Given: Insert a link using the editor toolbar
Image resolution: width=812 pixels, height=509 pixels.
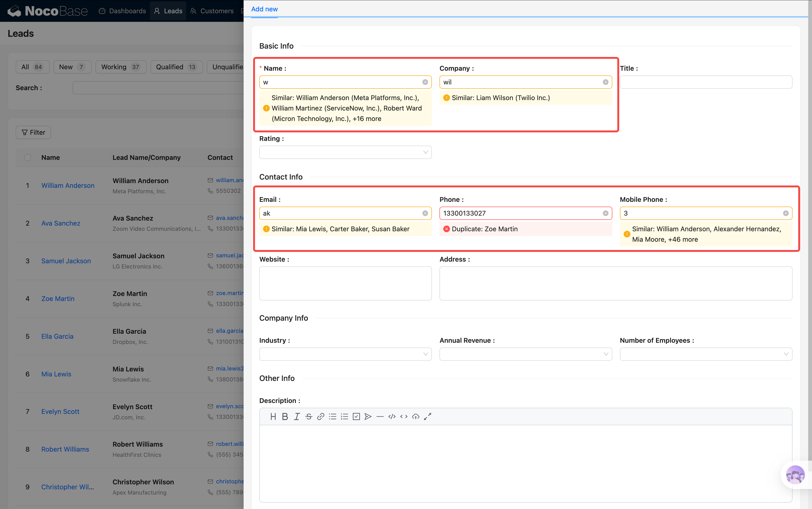Looking at the screenshot, I should [x=321, y=416].
